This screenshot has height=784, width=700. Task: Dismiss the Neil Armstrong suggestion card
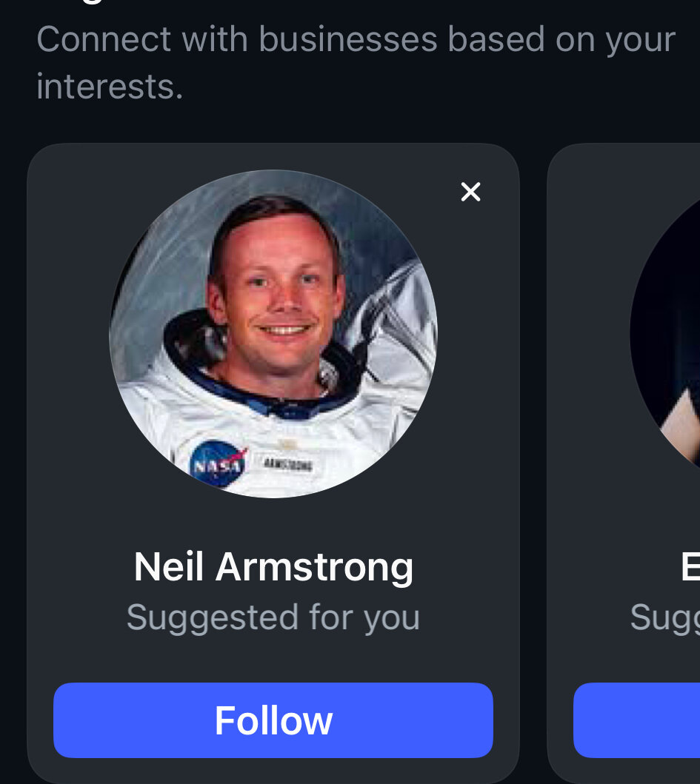click(470, 192)
